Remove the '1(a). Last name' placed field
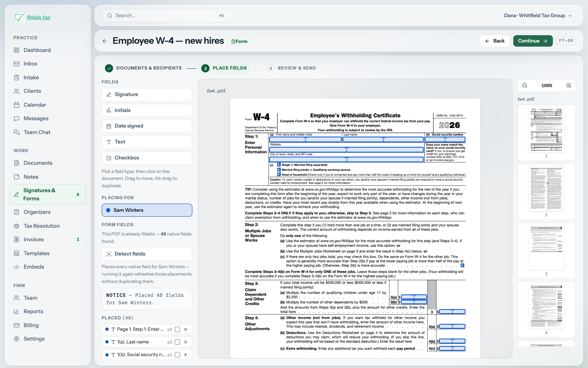 point(186,342)
